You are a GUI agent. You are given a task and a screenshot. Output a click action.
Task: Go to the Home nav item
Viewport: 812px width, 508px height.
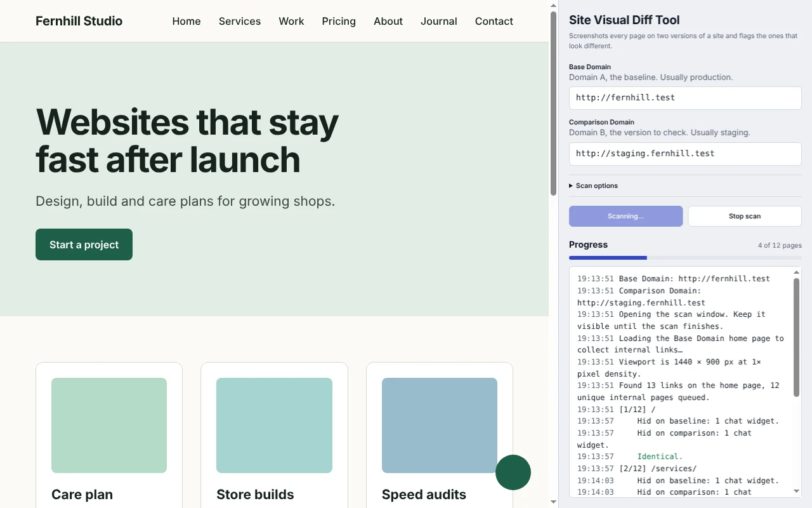click(187, 21)
